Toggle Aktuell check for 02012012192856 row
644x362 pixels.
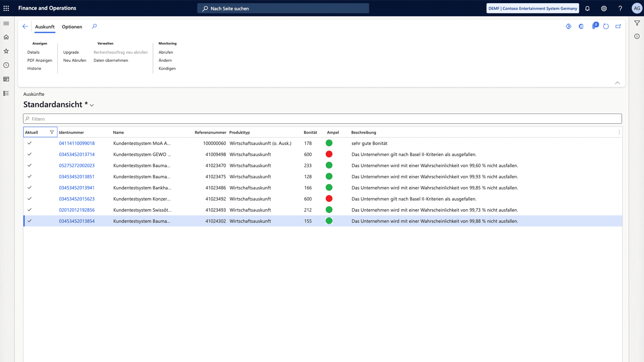(30, 210)
